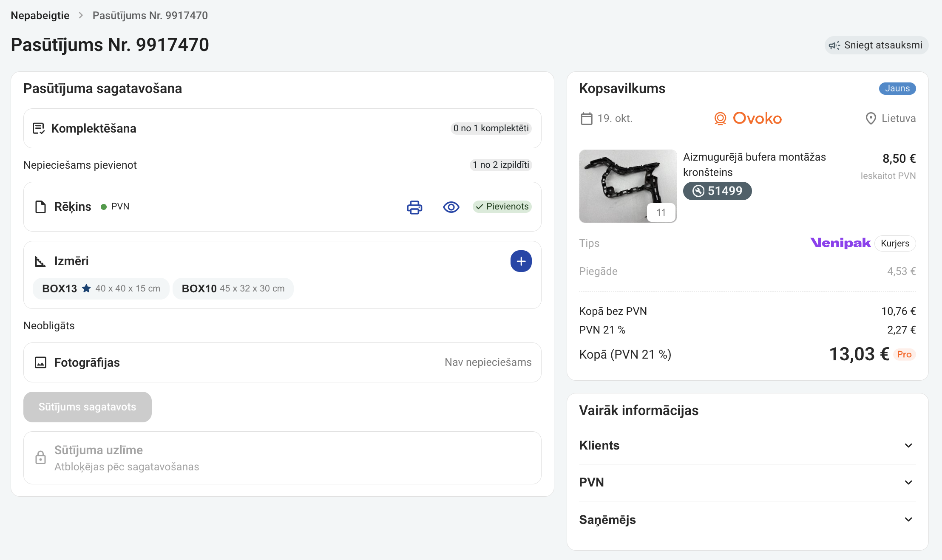Click the Nav nepieciešams label
The height and width of the screenshot is (560, 942).
click(x=488, y=362)
